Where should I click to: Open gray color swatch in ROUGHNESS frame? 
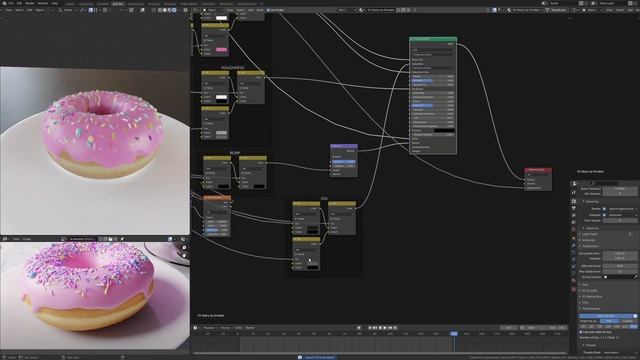221,133
